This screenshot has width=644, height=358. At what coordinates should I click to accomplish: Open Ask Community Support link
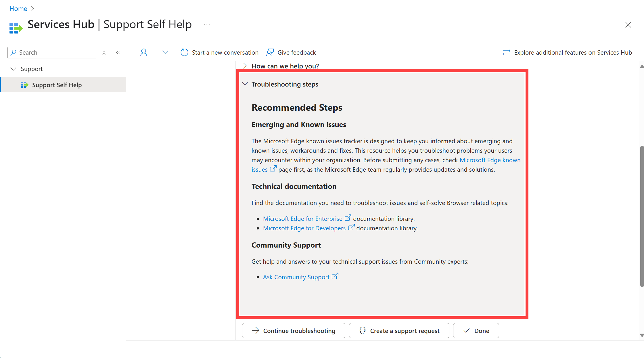296,277
